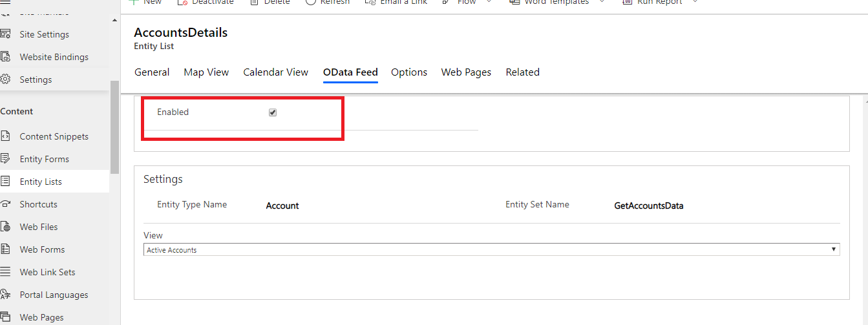Edit the Entity Set Name field
868x325 pixels.
[x=648, y=206]
